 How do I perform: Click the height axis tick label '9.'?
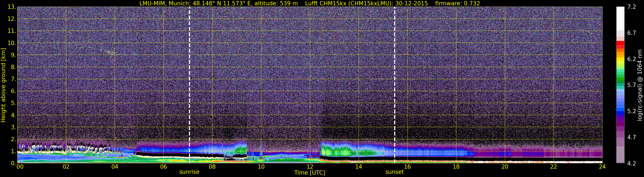tap(13, 55)
